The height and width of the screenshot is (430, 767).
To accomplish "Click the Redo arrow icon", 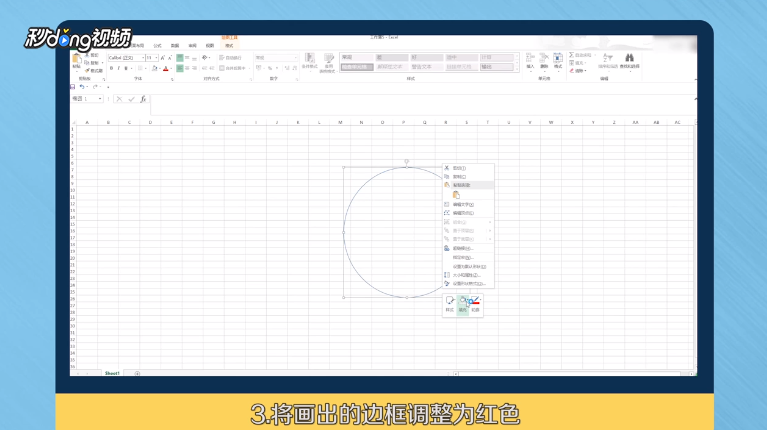I will point(95,87).
